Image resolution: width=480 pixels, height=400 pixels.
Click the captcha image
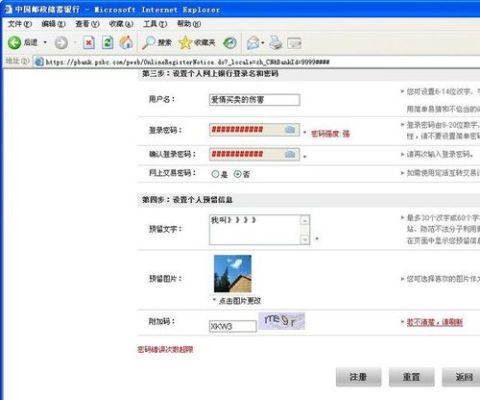[x=282, y=321]
